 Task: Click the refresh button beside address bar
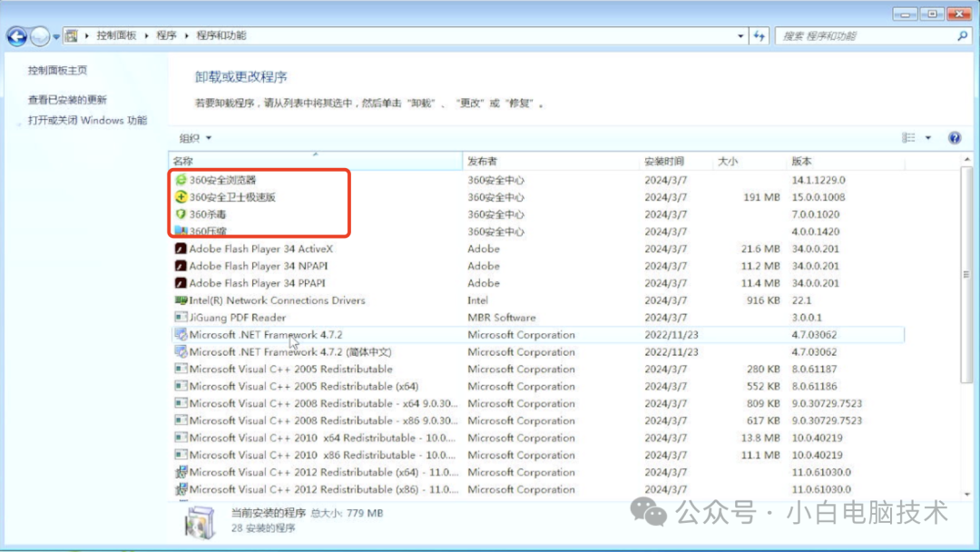click(x=759, y=35)
